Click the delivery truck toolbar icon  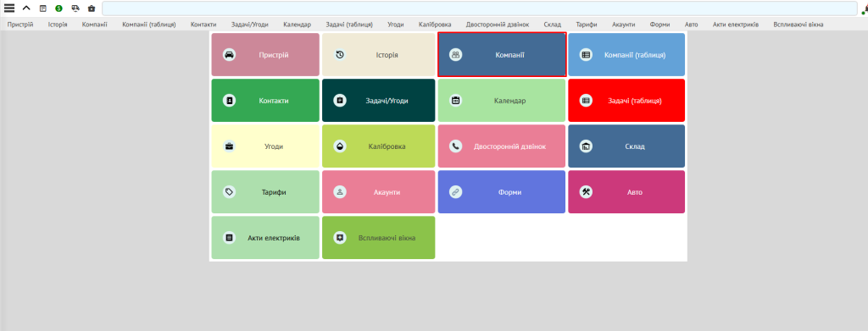point(75,8)
